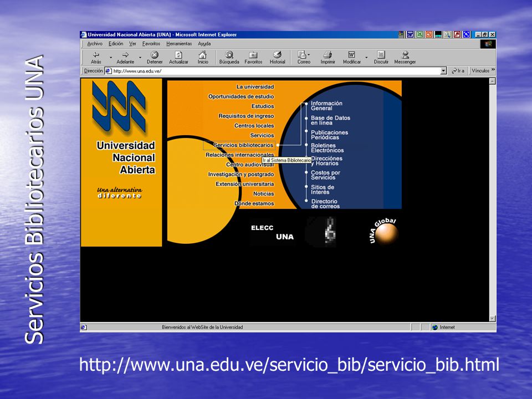Click the Discutir toolbar icon
This screenshot has height=399, width=532.
click(381, 55)
